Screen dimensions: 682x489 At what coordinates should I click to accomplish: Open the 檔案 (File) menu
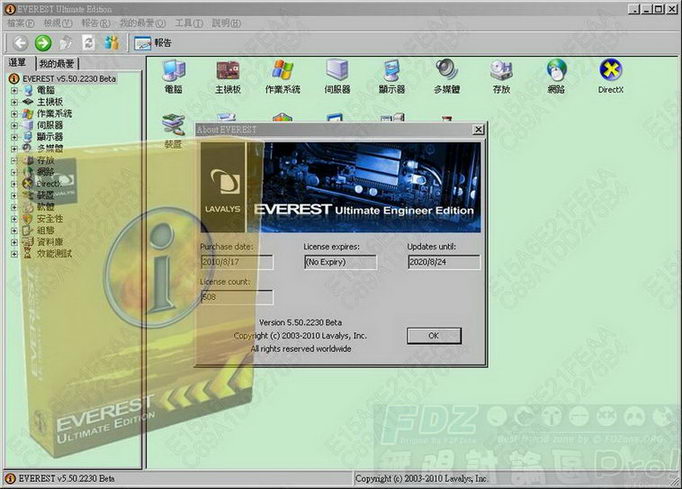pos(21,21)
